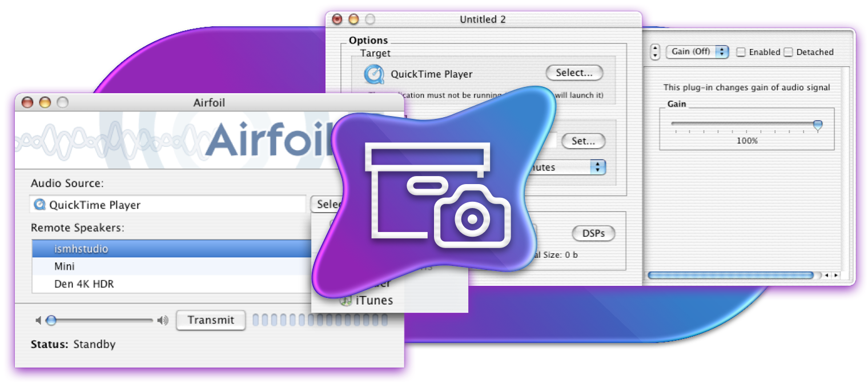This screenshot has height=383, width=868.
Task: Click the 100% value under the Gain slider
Action: [x=747, y=141]
